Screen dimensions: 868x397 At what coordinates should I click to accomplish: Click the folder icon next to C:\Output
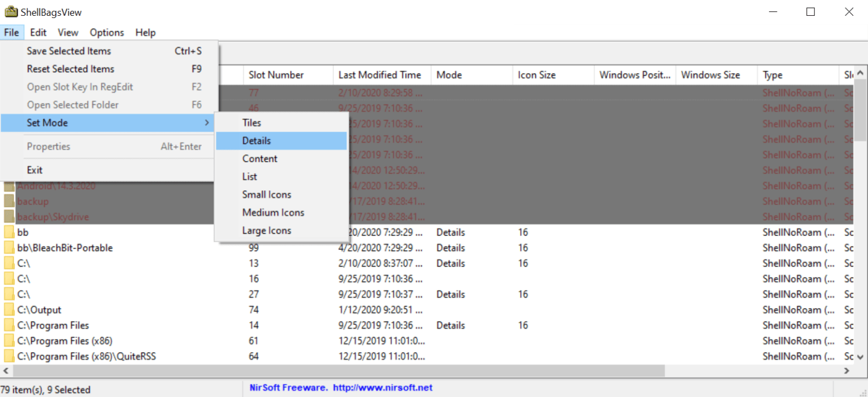pos(9,309)
